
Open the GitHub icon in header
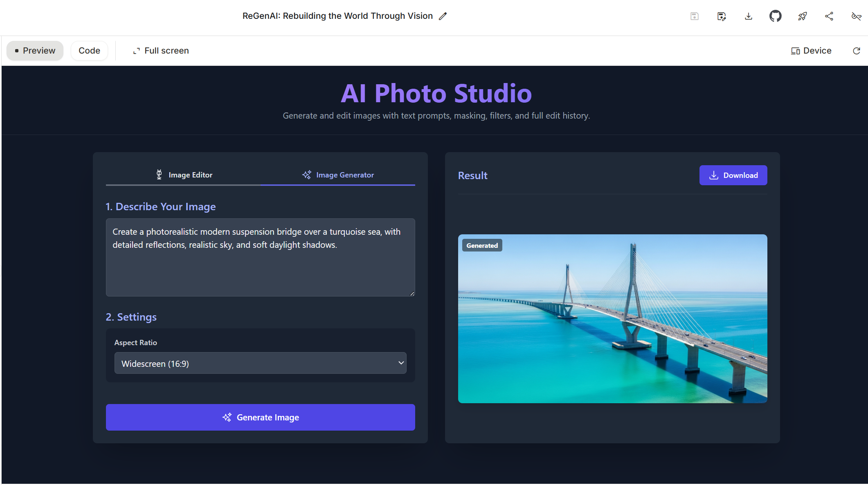[x=775, y=16]
